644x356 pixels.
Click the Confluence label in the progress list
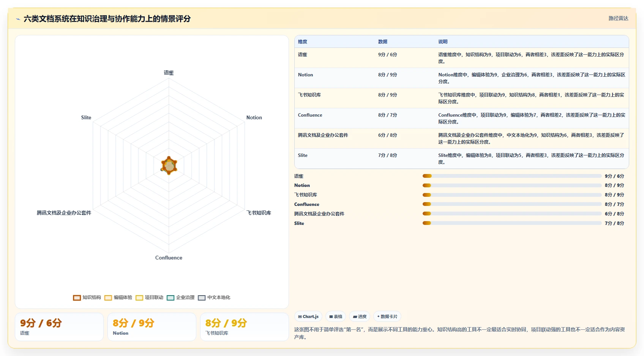click(307, 204)
